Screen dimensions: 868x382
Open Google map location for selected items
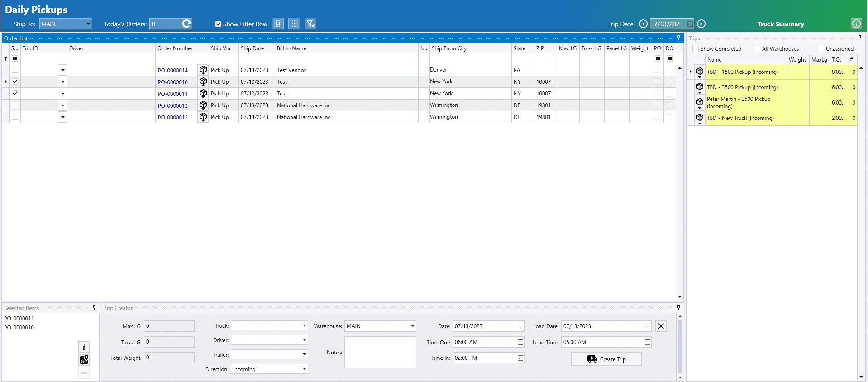coord(84,360)
